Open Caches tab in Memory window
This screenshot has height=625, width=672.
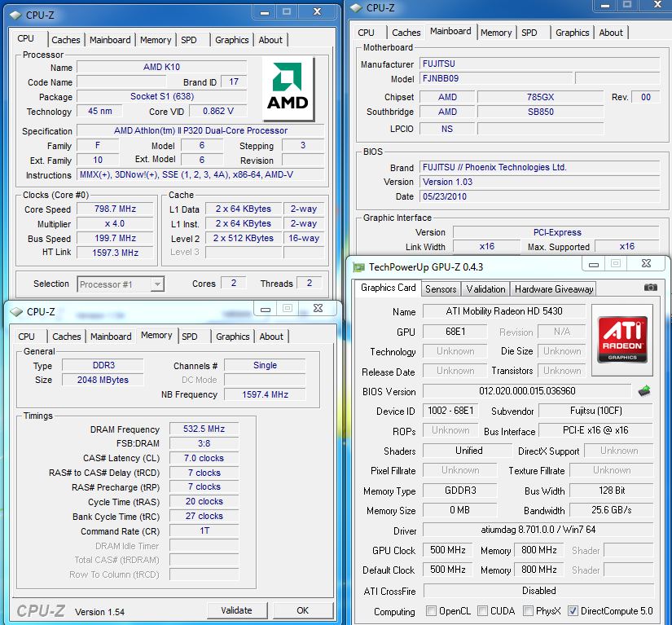[67, 337]
